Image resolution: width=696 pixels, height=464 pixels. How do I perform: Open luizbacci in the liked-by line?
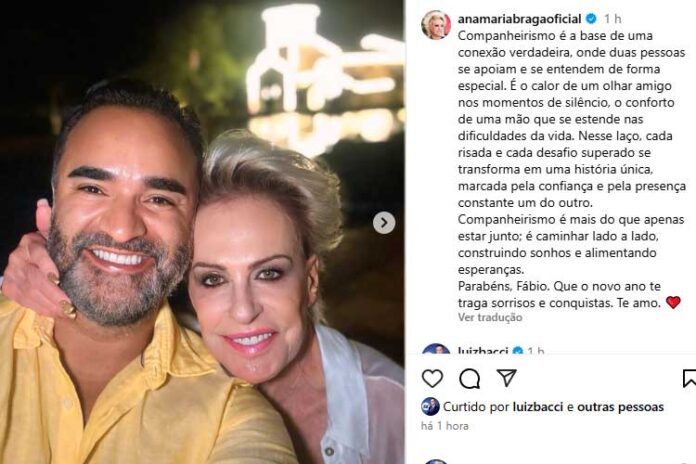pos(538,407)
